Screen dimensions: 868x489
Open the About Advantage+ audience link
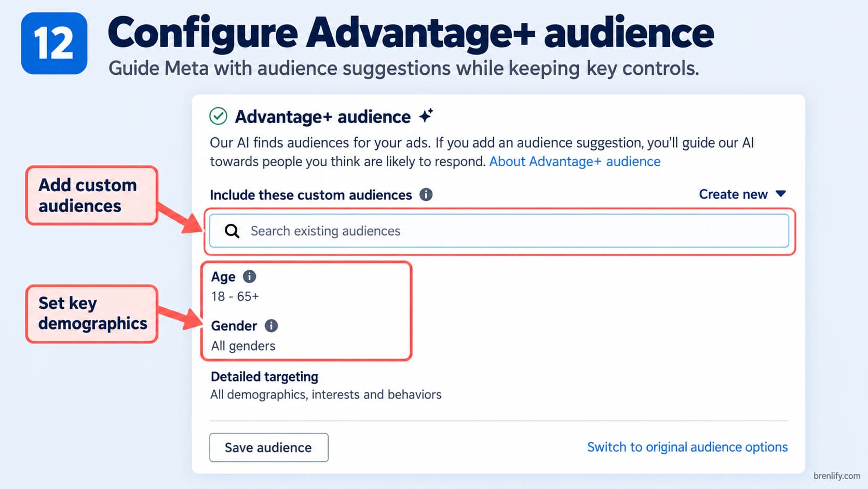(575, 162)
